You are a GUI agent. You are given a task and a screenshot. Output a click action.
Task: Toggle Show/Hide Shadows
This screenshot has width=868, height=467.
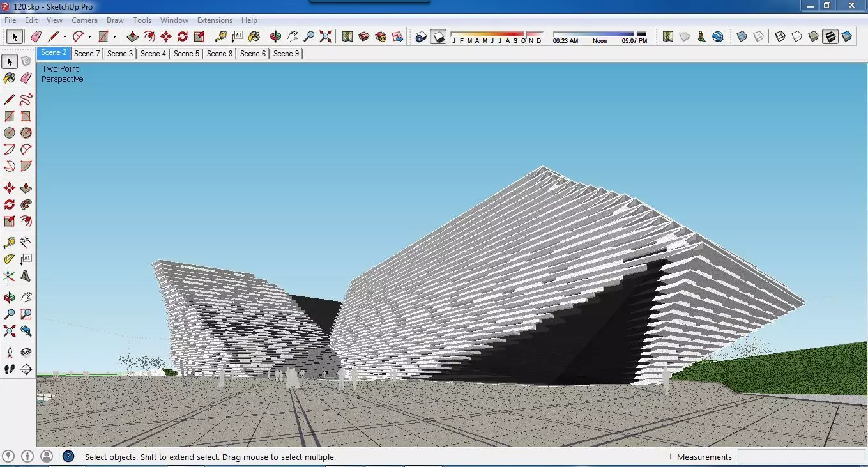coord(438,36)
